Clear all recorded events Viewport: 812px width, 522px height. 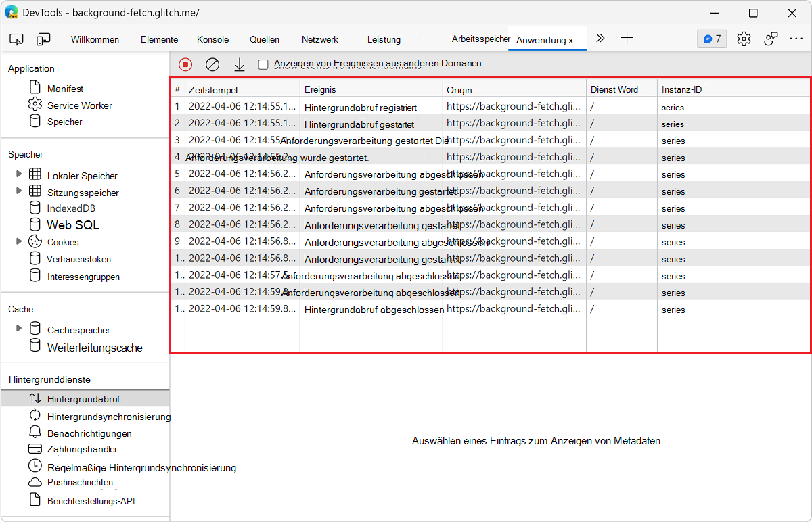tap(212, 64)
